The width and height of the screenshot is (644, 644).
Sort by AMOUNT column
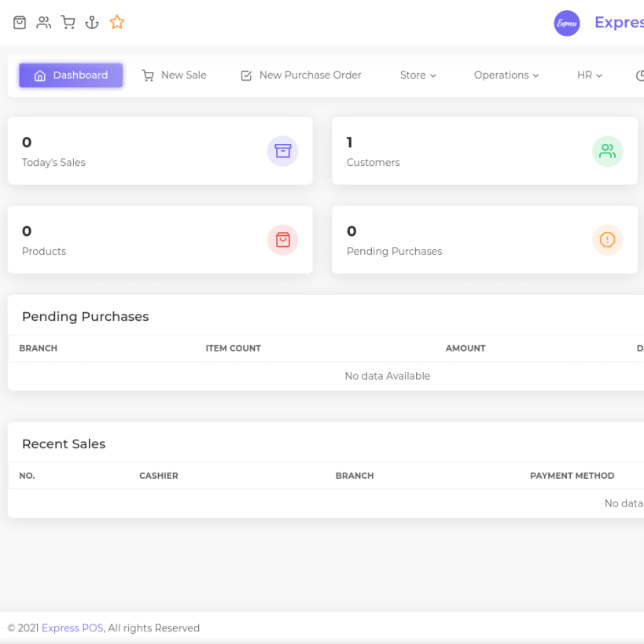(x=466, y=348)
